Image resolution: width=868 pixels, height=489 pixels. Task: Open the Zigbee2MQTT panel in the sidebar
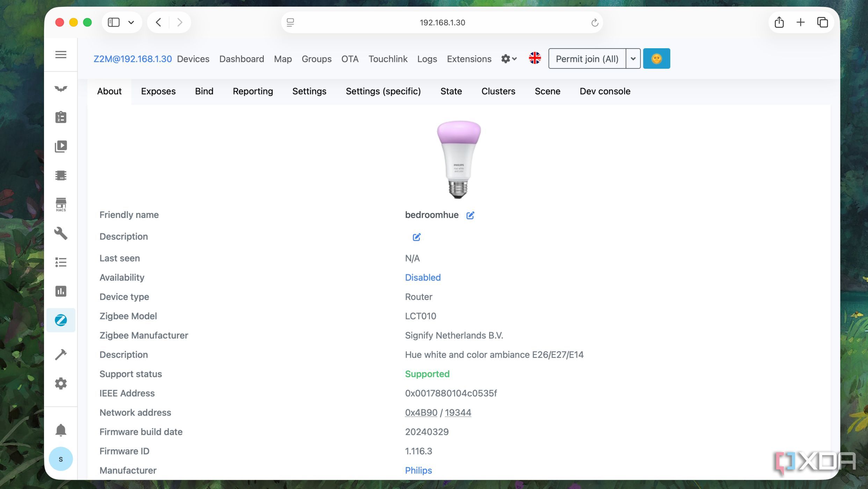point(61,320)
